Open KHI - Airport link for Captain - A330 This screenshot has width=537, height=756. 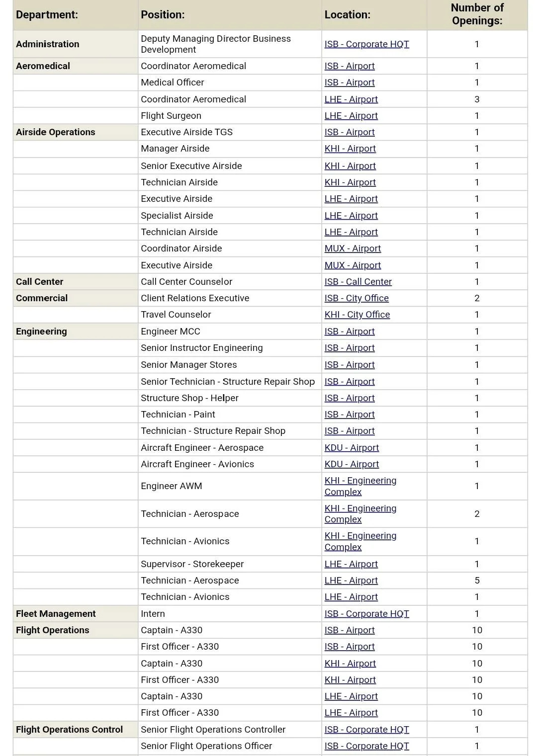tap(350, 664)
